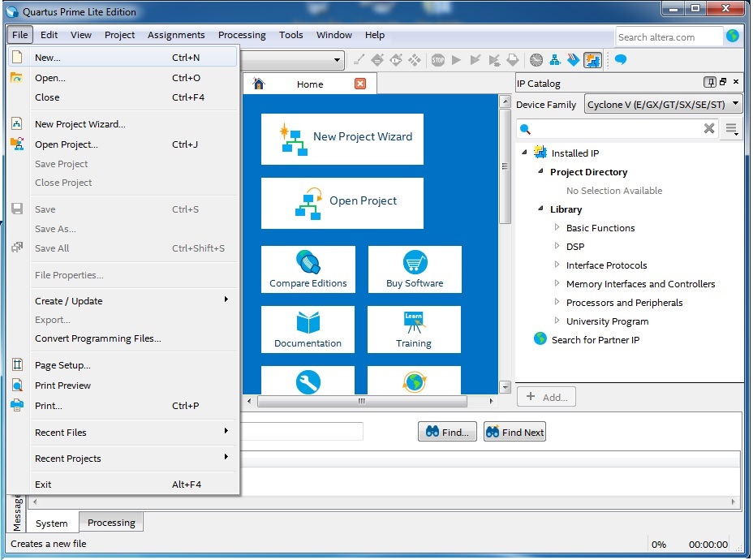Click the globe icon beside Search for Partner IP
Image resolution: width=753 pixels, height=560 pixels.
coord(540,338)
